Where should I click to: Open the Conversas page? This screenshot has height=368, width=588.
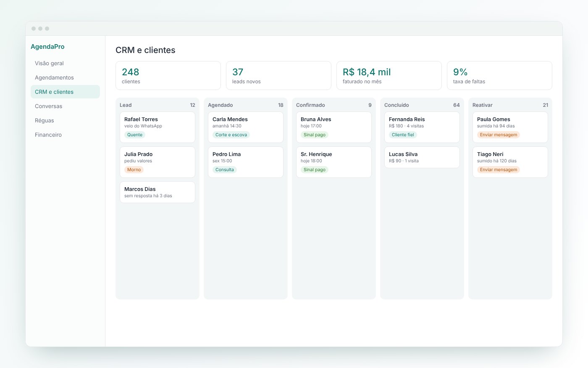point(65,106)
